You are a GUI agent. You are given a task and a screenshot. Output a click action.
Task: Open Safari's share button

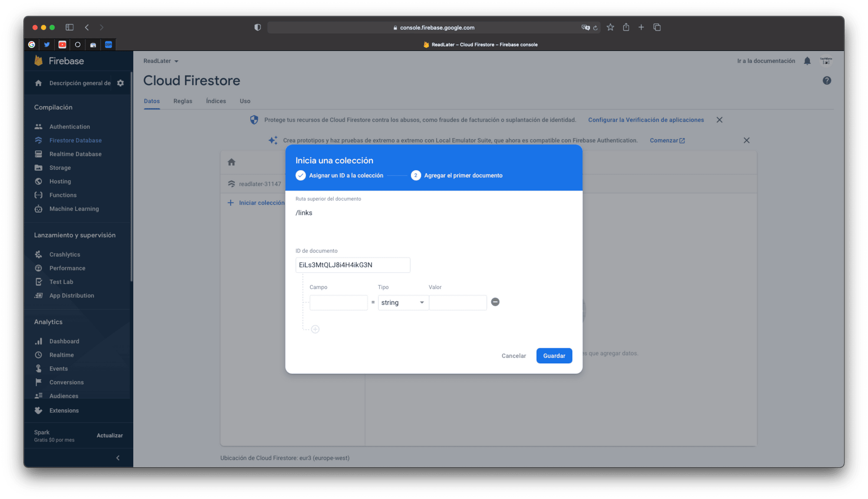coord(626,27)
